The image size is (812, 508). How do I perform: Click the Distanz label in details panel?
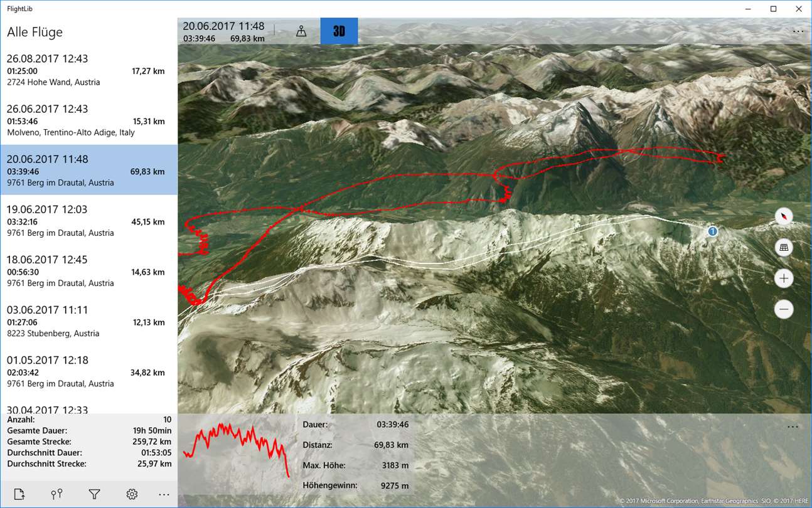coord(318,445)
